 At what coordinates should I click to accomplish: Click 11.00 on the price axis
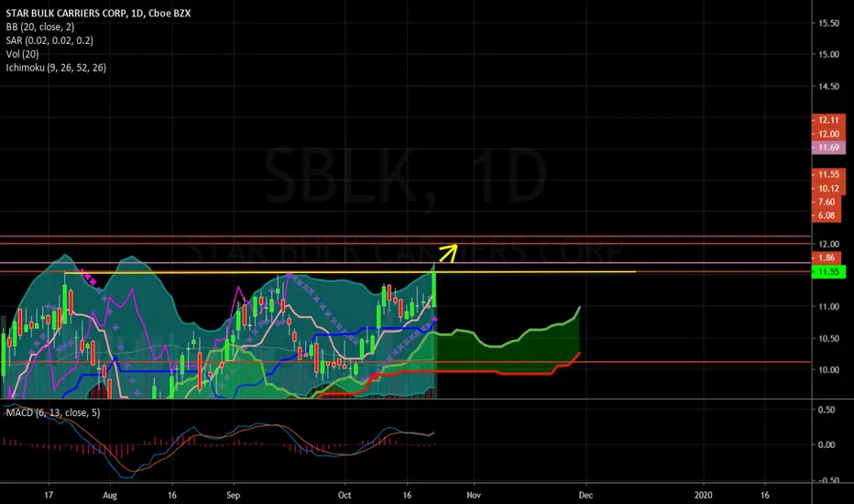828,307
